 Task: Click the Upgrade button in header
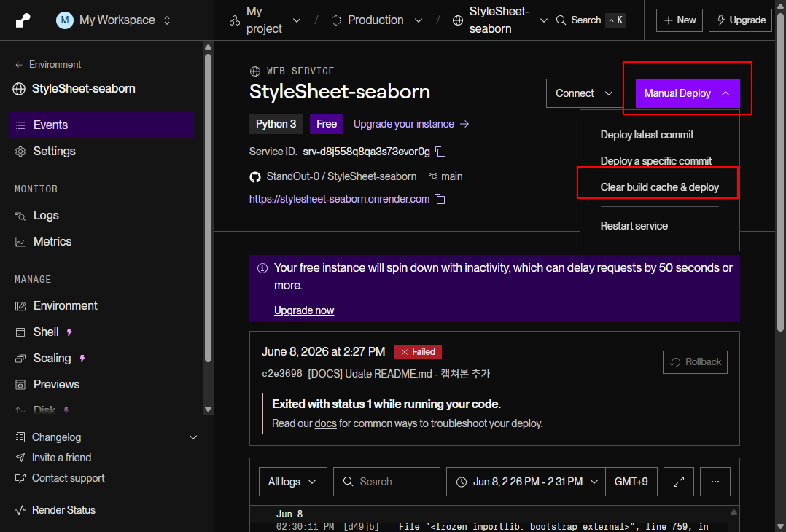(x=740, y=20)
